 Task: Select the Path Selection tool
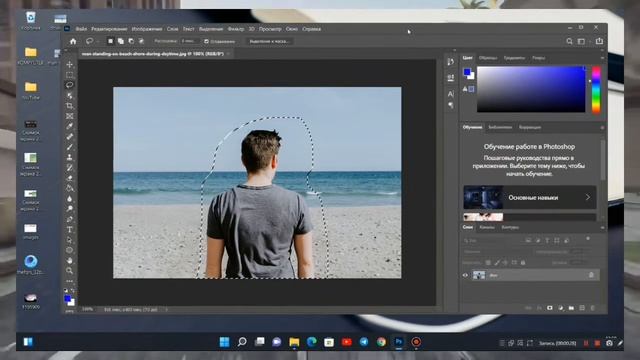coord(70,240)
